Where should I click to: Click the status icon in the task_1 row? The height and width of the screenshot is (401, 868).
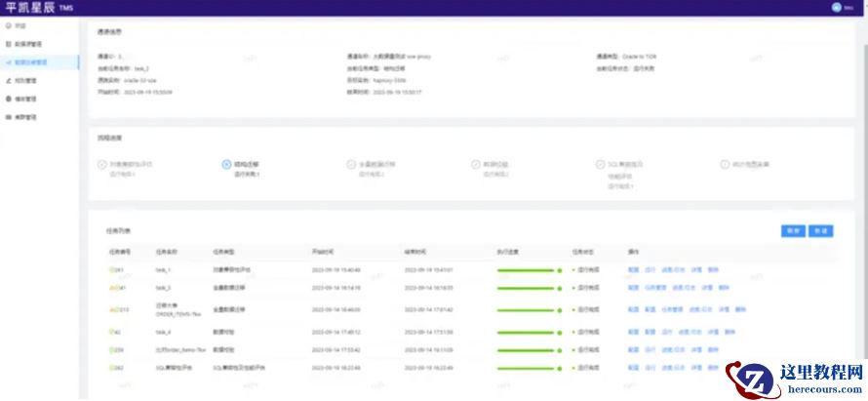pos(112,270)
